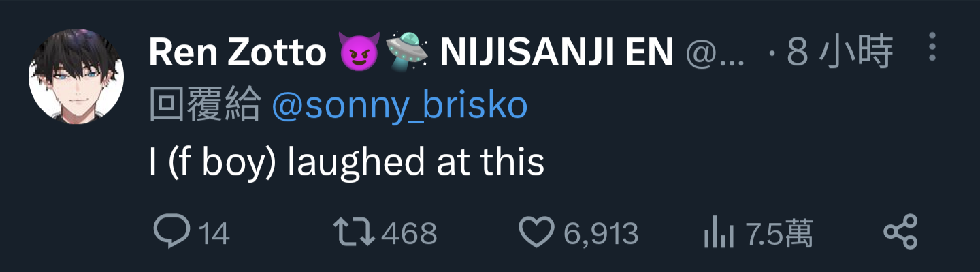The image size is (980, 272).
Task: Click the 回覆給 reply-to label
Action: pyautogui.click(x=205, y=106)
